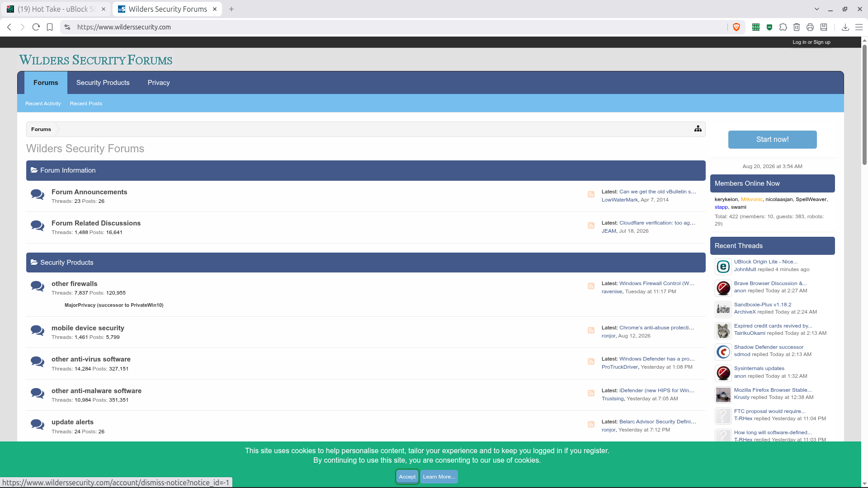Collapse the Forum Information category header
868x488 pixels.
(366, 170)
